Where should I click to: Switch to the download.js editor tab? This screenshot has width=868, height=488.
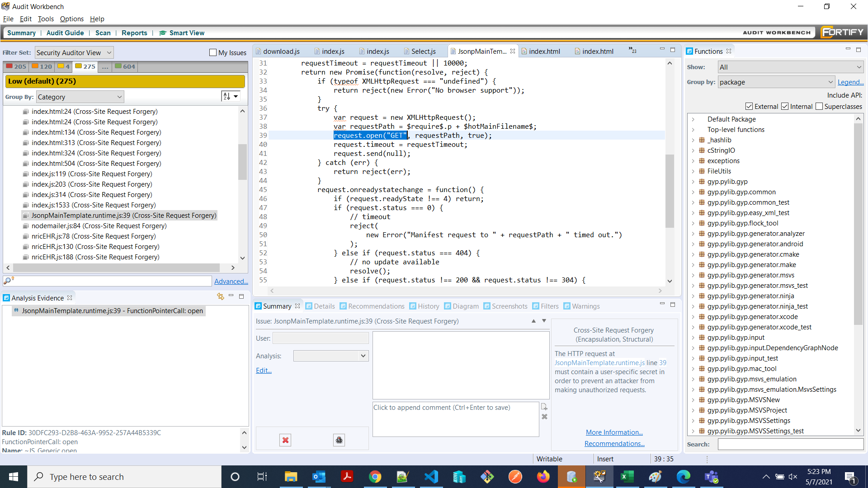[277, 52]
